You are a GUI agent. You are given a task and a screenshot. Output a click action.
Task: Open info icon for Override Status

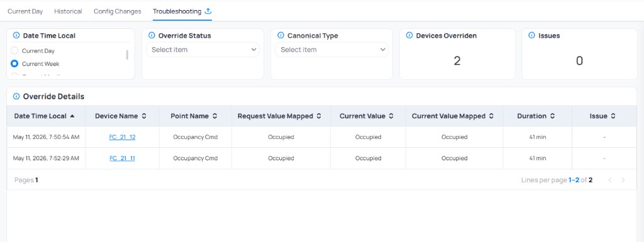[152, 35]
